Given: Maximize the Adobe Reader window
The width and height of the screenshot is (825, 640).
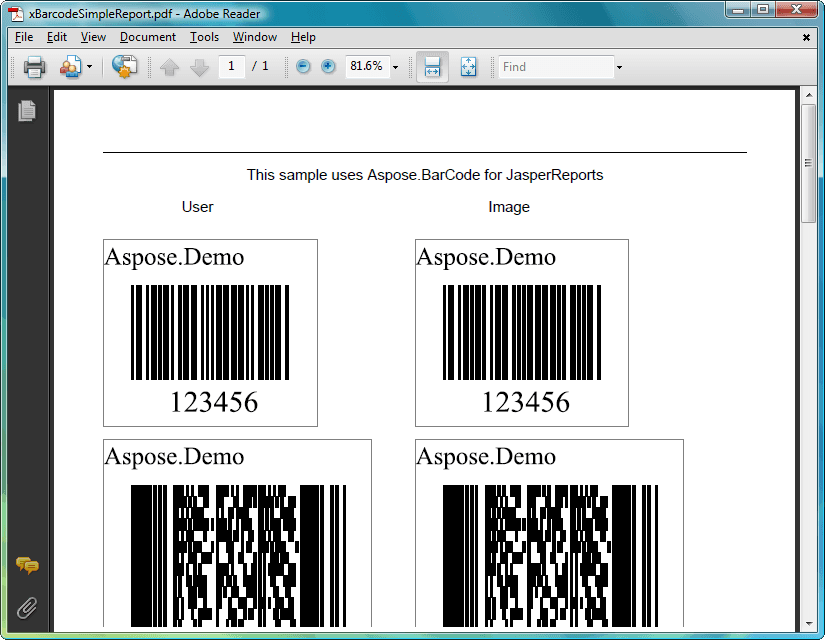Looking at the screenshot, I should click(x=762, y=10).
